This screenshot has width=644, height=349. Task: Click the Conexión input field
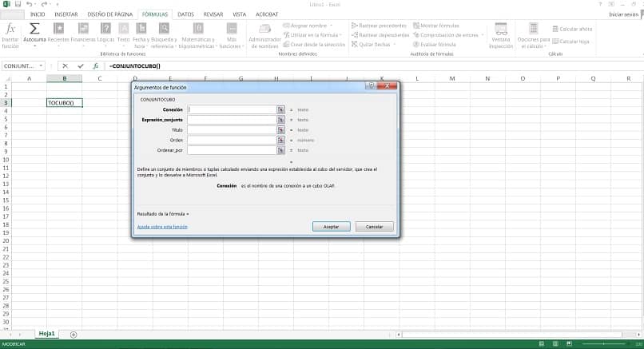(232, 109)
